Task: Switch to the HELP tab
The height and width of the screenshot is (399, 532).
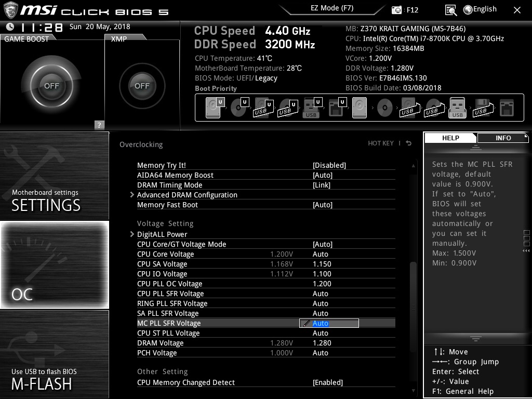Action: tap(450, 138)
